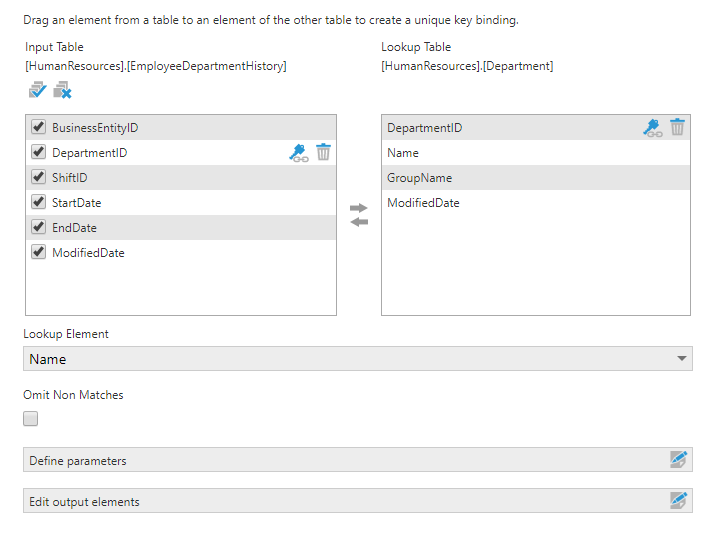Image resolution: width=713 pixels, height=539 pixels.
Task: Uncheck the BusinessEntityID checkbox
Action: [x=39, y=128]
